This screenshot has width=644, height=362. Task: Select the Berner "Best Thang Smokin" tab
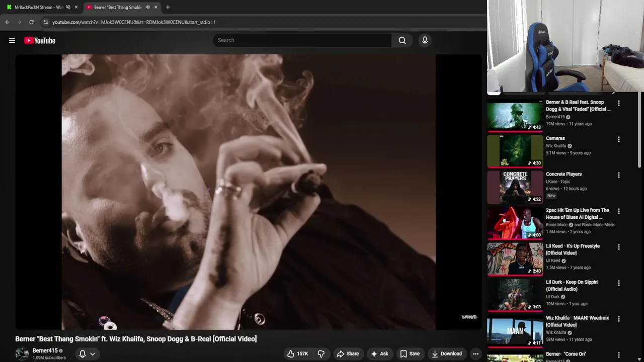point(118,7)
